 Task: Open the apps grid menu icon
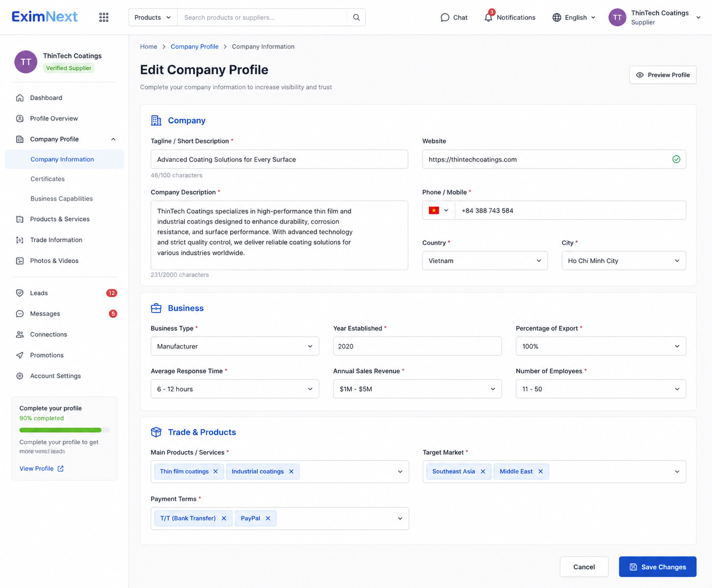(104, 18)
